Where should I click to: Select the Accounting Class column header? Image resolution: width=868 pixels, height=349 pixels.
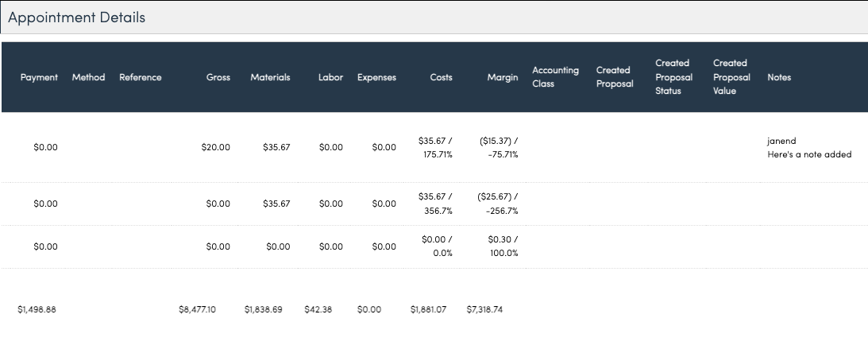(x=555, y=77)
